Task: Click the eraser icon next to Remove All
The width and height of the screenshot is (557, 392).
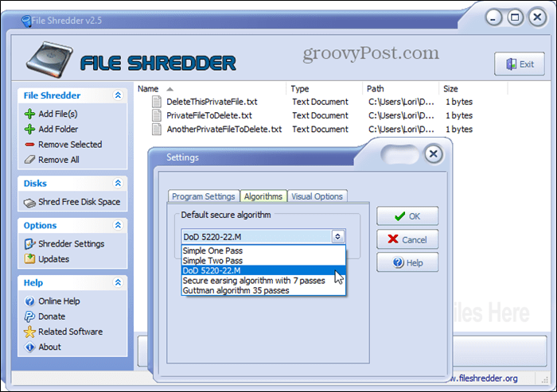Action: click(x=30, y=160)
